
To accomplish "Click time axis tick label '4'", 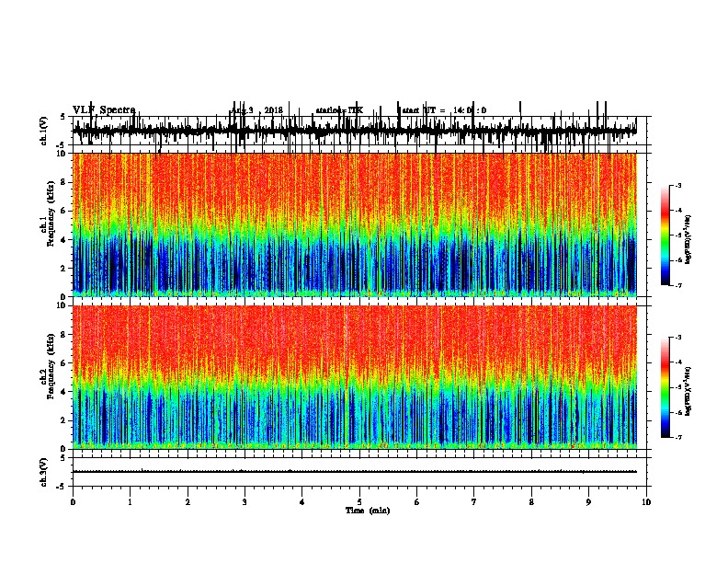I will pyautogui.click(x=302, y=502).
